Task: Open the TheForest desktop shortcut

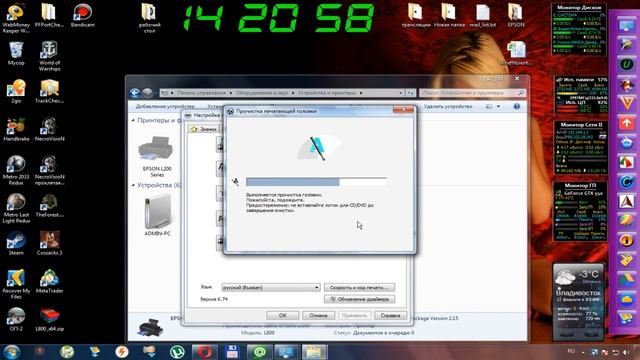Action: pyautogui.click(x=49, y=205)
